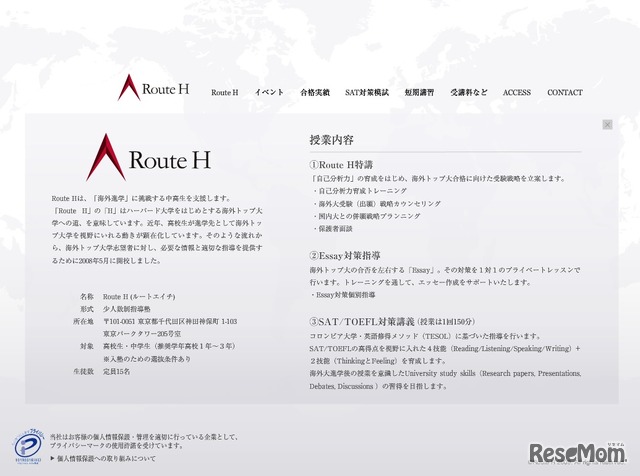This screenshot has width=640, height=476.
Task: Open 受講料など menu item
Action: pos(469,93)
